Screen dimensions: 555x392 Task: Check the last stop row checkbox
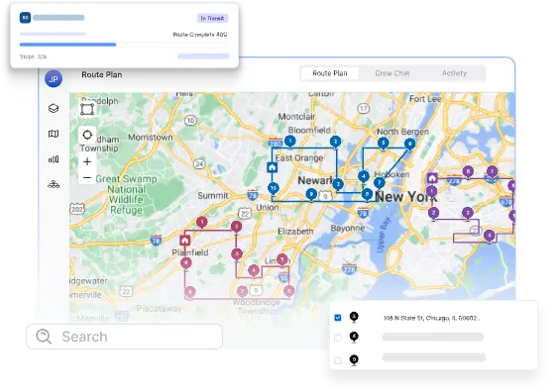click(x=338, y=360)
